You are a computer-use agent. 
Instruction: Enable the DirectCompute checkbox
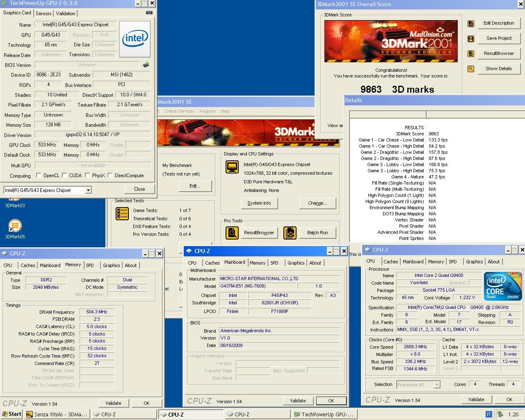click(x=110, y=176)
